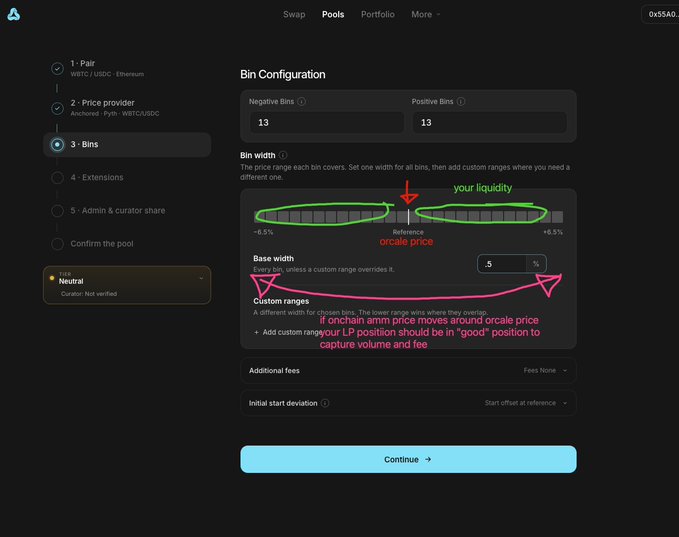
Task: Show the Negative Bins info tooltip
Action: [301, 101]
